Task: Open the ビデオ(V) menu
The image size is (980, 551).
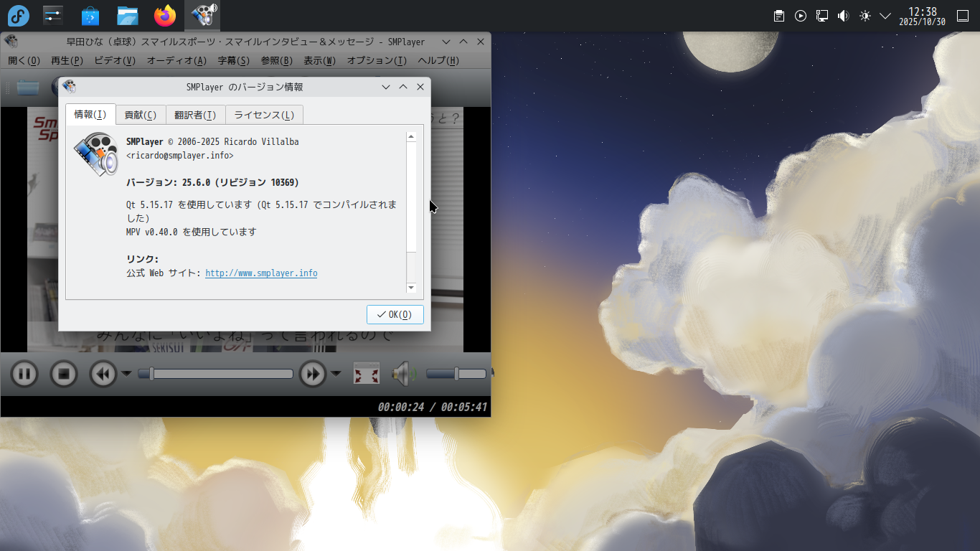Action: (115, 61)
